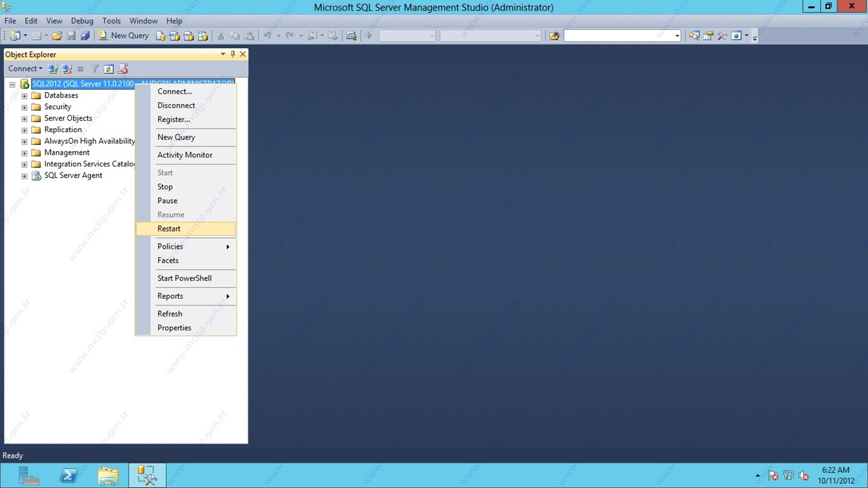Open New Project icon dropdown arrow
This screenshot has height=488, width=868.
[x=25, y=36]
